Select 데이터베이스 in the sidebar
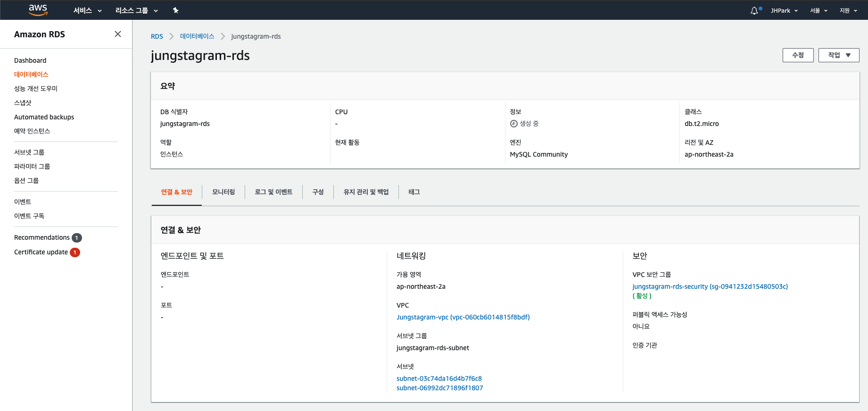868x411 pixels. [x=31, y=75]
